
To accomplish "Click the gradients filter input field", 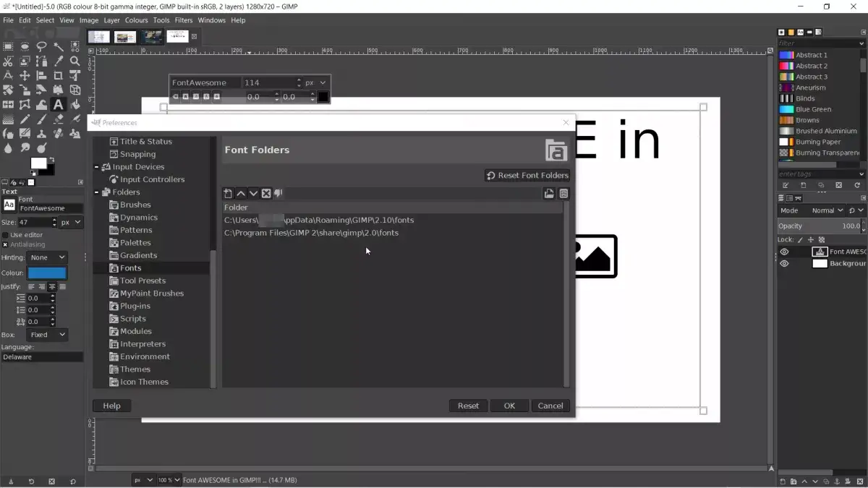I will pos(818,43).
